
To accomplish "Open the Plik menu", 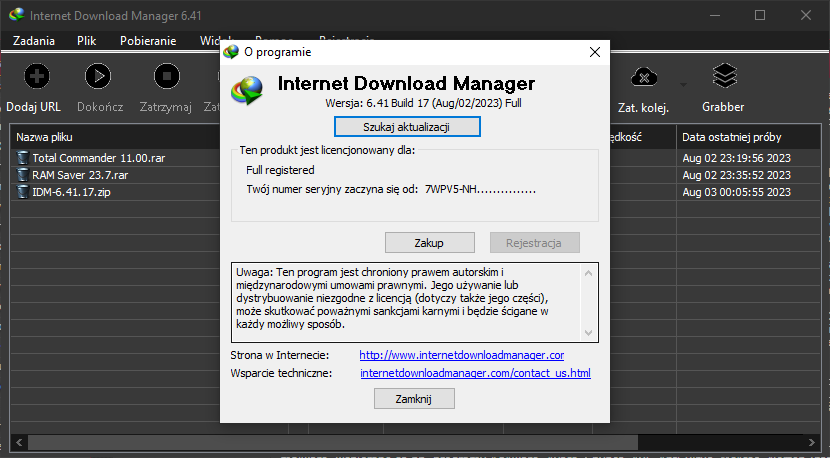I will tap(86, 41).
